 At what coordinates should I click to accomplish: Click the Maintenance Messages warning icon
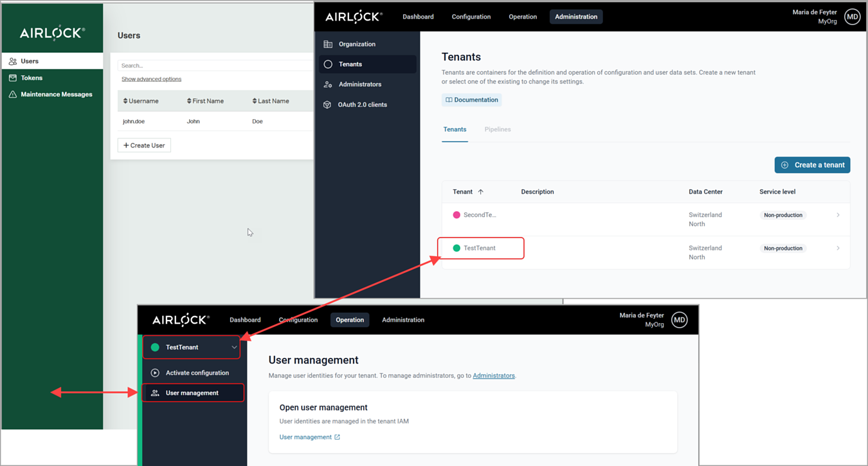click(x=13, y=95)
